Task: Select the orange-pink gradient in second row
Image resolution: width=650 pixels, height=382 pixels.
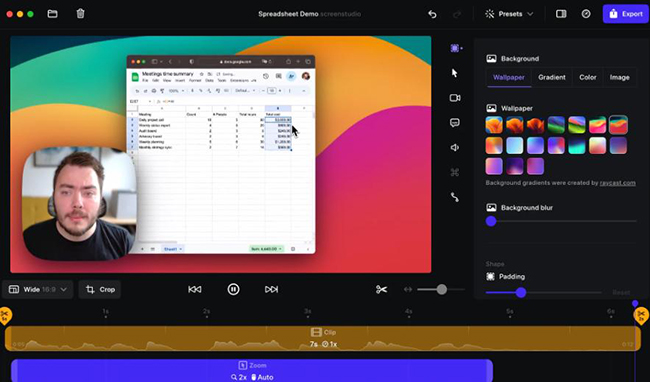Action: 494,146
